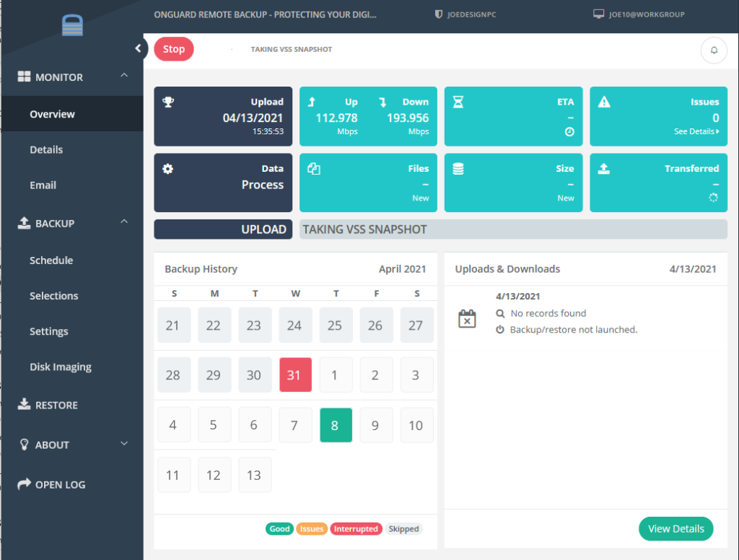Click the magnifier icon beside No records found
739x560 pixels.
coord(500,313)
